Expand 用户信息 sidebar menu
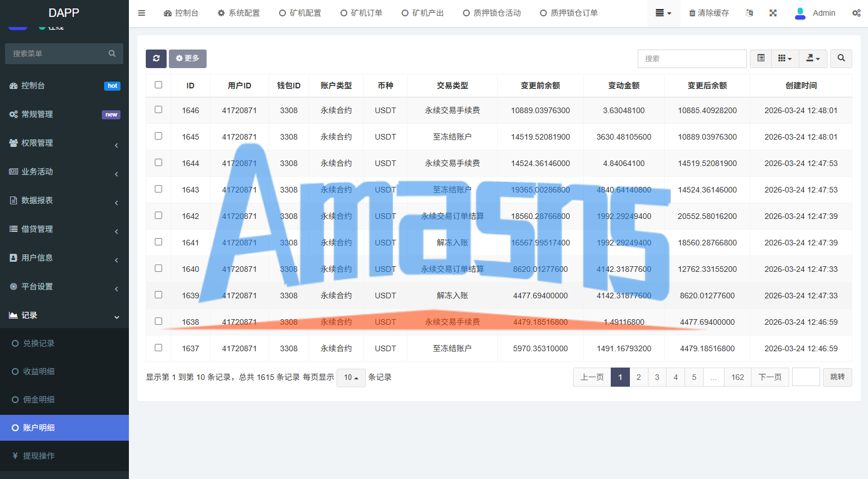The width and height of the screenshot is (868, 479). 64,258
